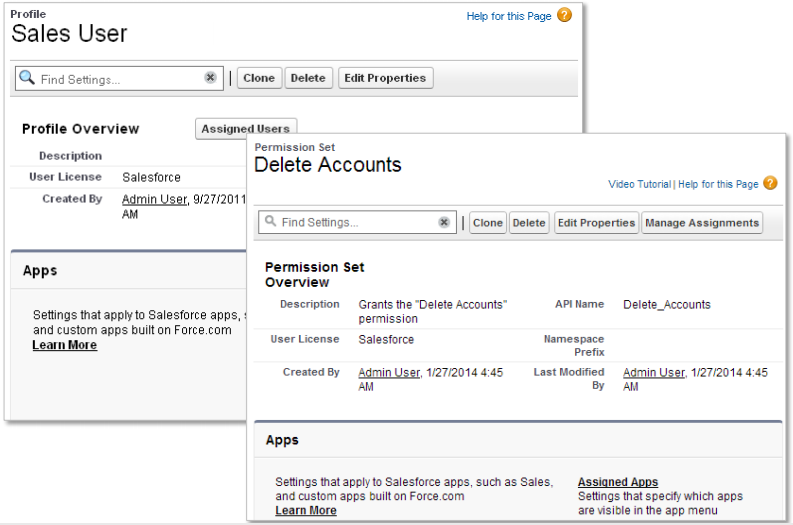
Task: Click help icon on Sales User profile
Action: [x=565, y=15]
